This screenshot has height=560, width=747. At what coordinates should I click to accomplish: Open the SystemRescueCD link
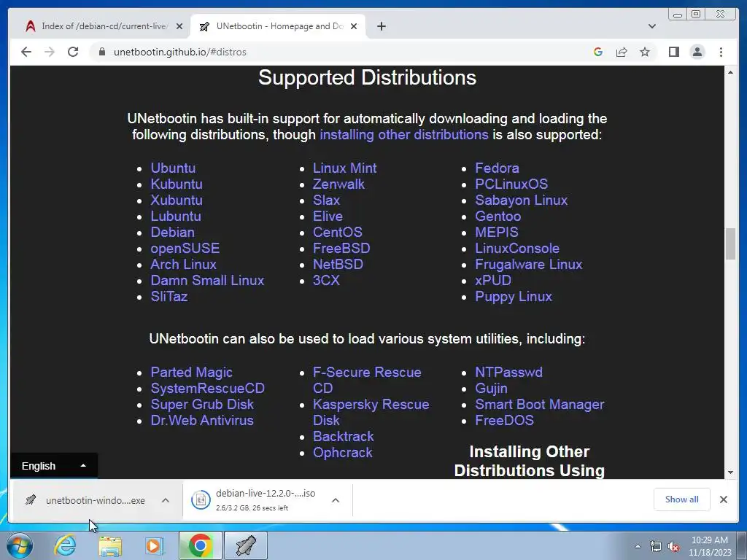point(208,389)
